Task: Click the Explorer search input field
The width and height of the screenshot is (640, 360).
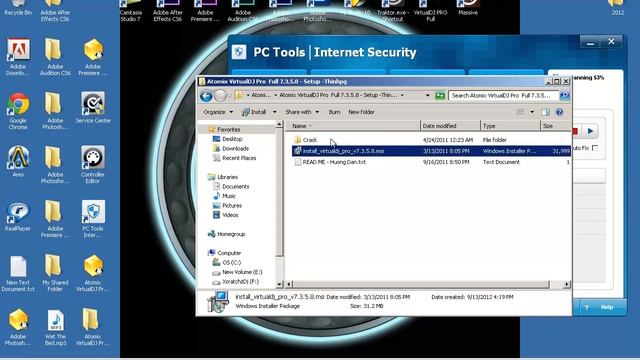Action: click(x=503, y=96)
